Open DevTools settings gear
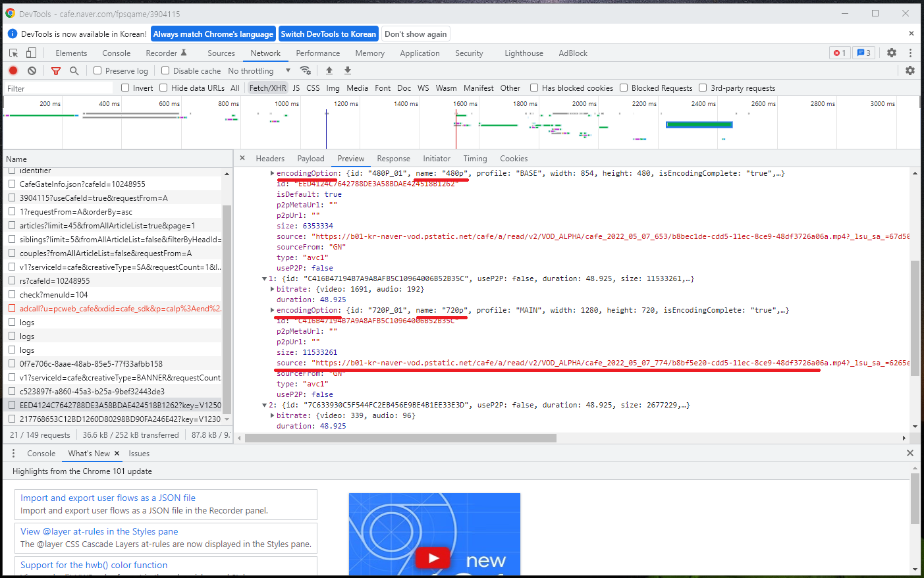Screen dimensions: 924x578 [x=892, y=53]
